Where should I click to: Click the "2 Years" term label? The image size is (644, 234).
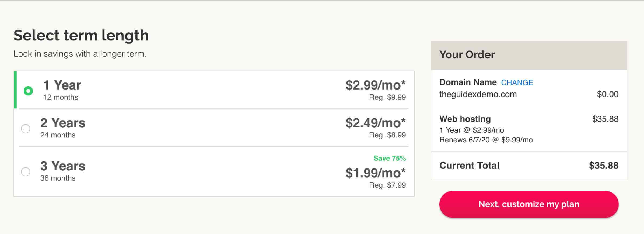click(63, 123)
